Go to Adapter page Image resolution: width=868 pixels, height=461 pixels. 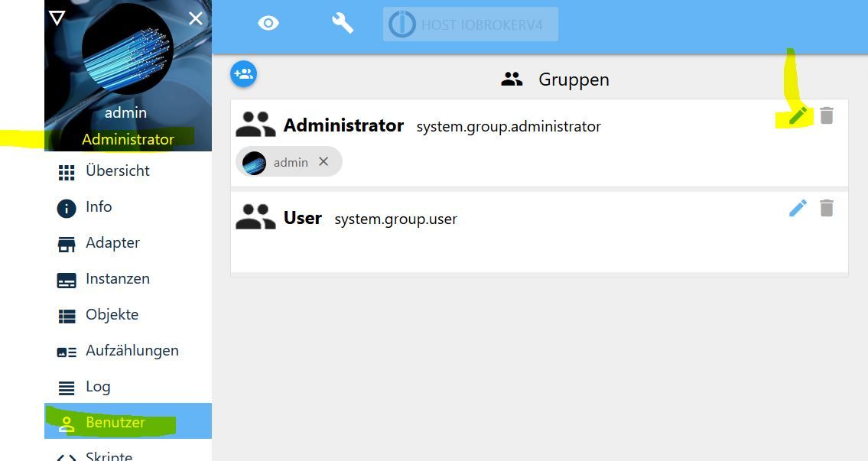(128, 243)
